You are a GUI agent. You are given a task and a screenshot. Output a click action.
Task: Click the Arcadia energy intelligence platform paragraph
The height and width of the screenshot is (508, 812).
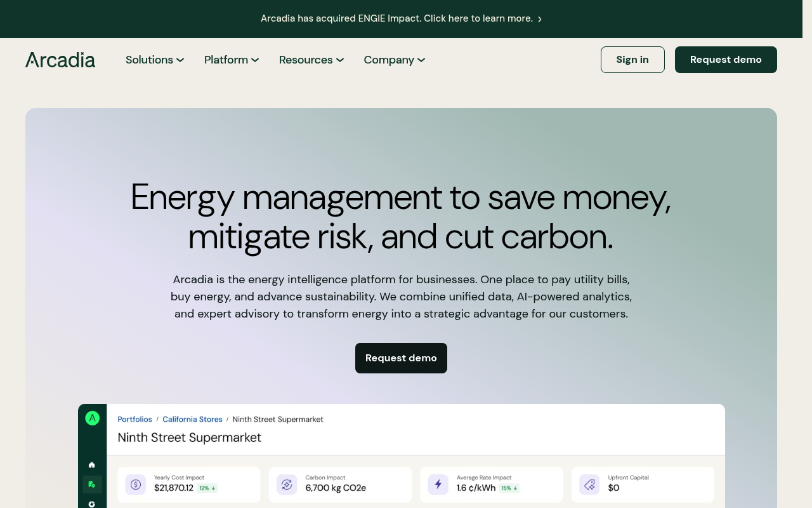point(401,297)
